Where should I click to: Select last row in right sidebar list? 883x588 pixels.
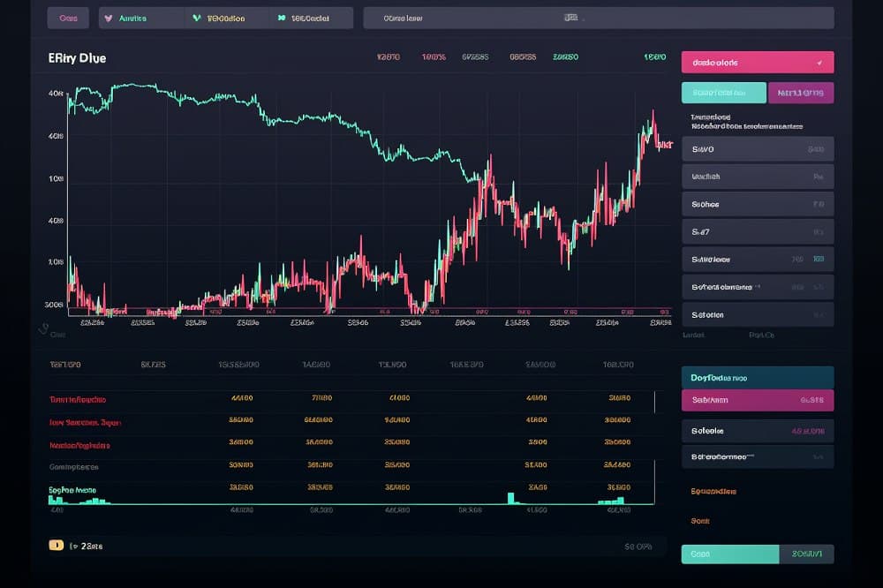(757, 314)
